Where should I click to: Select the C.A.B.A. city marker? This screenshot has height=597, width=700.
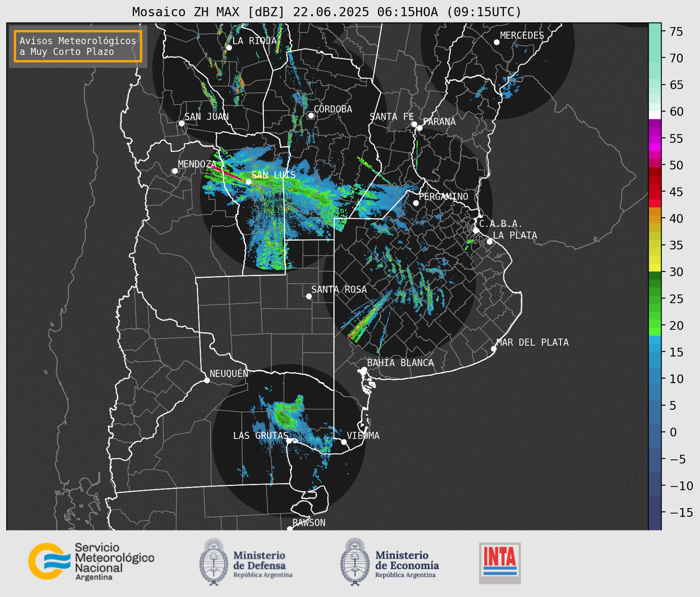point(476,230)
